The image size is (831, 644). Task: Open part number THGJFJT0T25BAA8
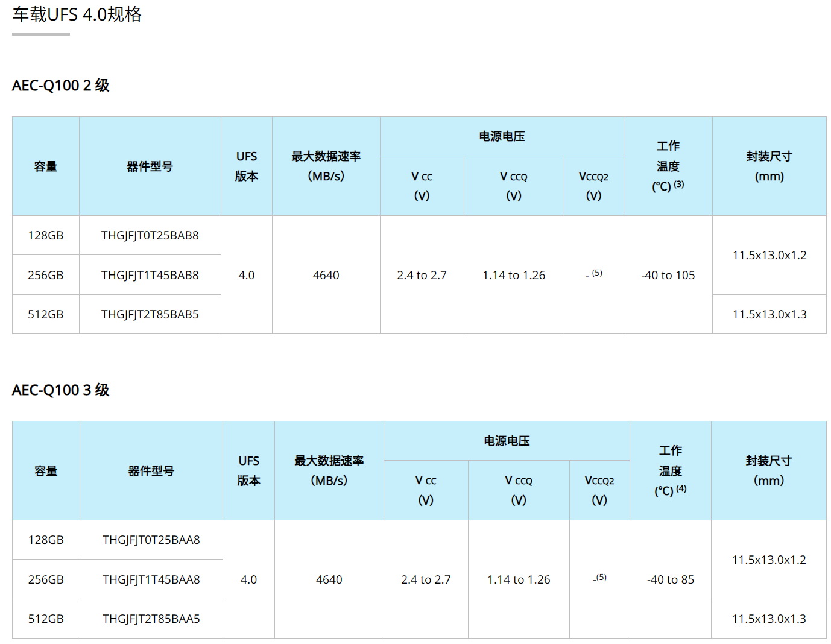click(151, 540)
